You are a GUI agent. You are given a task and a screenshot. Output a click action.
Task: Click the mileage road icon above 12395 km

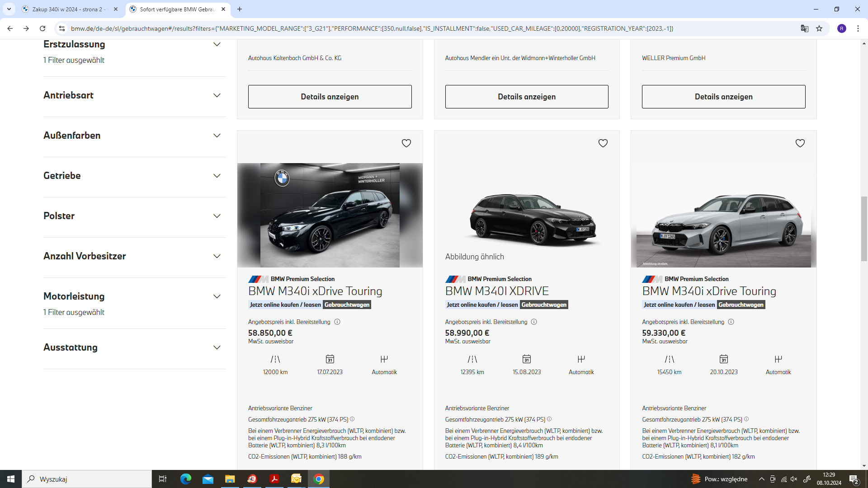(472, 359)
